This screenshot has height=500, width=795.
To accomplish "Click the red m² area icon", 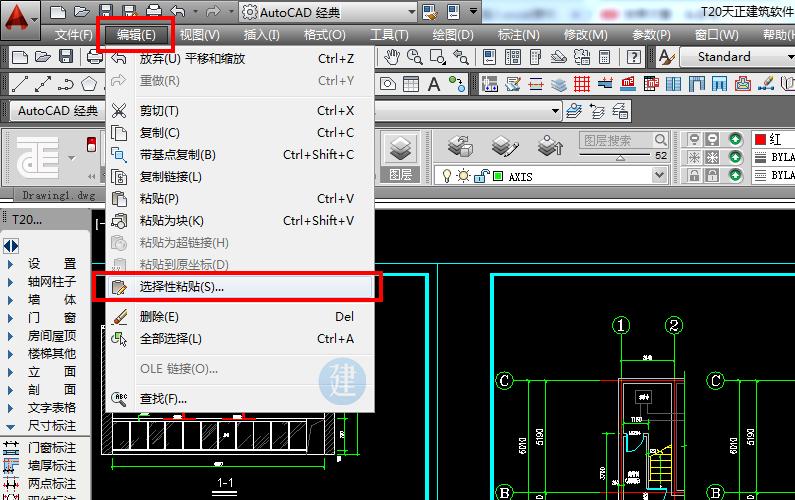I will point(628,84).
